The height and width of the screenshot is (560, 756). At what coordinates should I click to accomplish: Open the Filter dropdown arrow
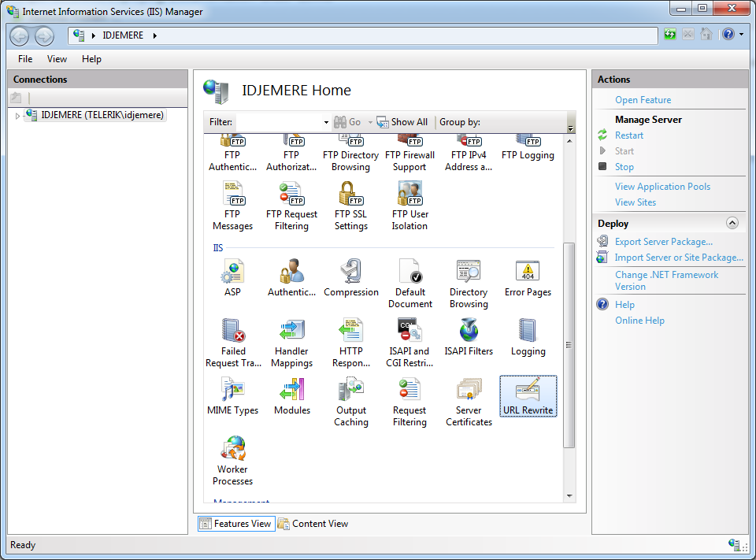point(326,123)
